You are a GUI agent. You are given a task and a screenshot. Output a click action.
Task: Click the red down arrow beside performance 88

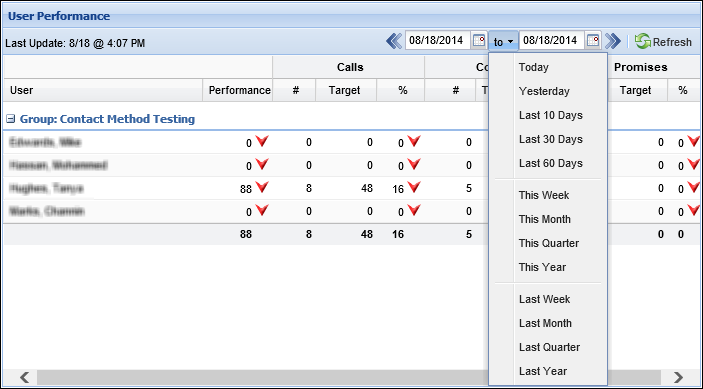(x=262, y=187)
